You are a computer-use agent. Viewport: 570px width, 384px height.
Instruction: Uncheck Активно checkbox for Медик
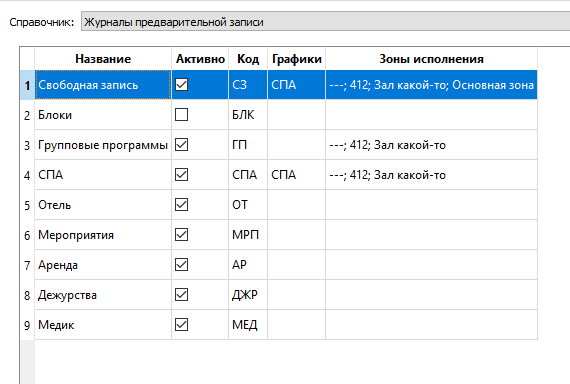[x=181, y=325]
